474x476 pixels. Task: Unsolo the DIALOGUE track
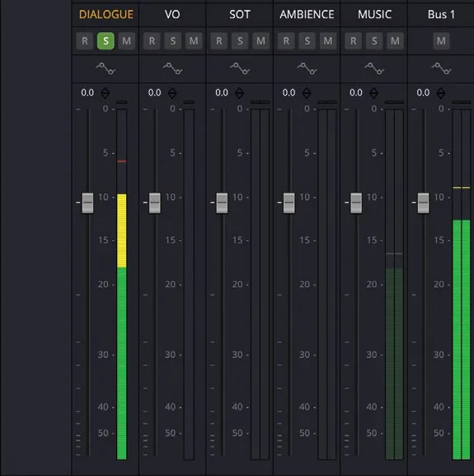point(106,40)
